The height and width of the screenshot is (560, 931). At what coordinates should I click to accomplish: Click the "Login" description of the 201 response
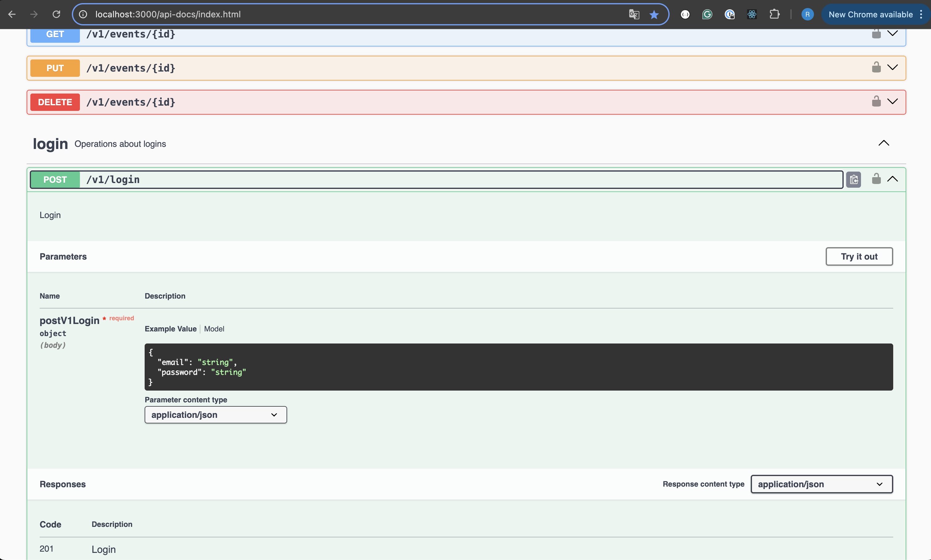point(104,549)
